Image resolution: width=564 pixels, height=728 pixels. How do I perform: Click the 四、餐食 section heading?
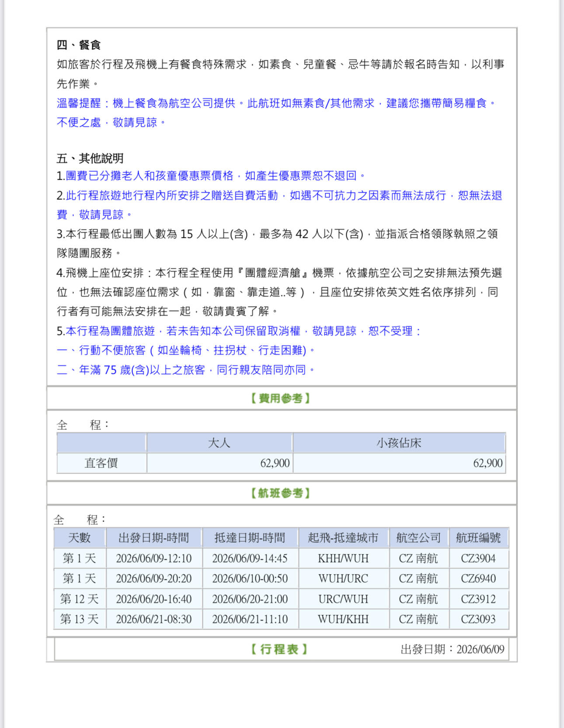79,45
